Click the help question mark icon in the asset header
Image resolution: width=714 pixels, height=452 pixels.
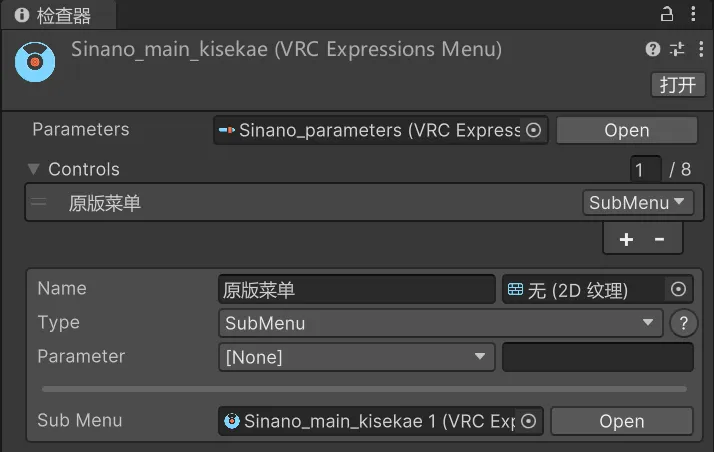pyautogui.click(x=653, y=49)
